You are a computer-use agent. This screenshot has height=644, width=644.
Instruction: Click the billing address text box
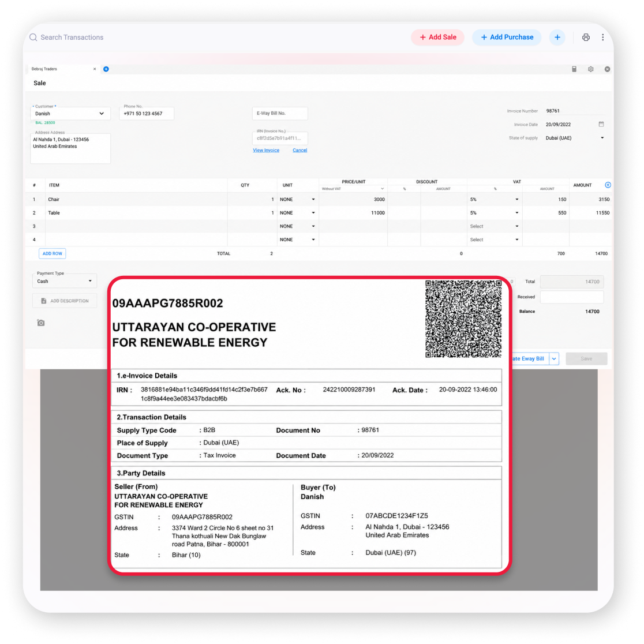click(70, 148)
